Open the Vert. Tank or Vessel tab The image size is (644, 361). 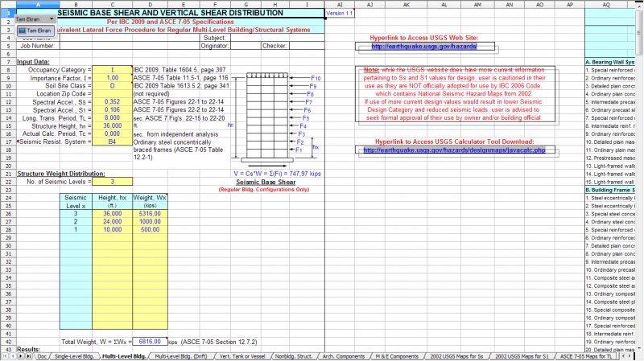242,356
